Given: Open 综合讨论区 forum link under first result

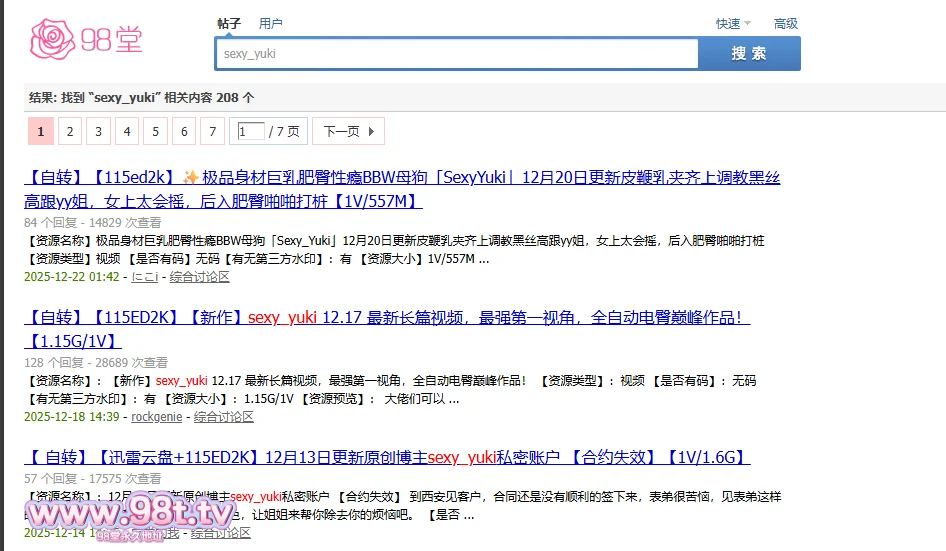Looking at the screenshot, I should click(x=199, y=277).
